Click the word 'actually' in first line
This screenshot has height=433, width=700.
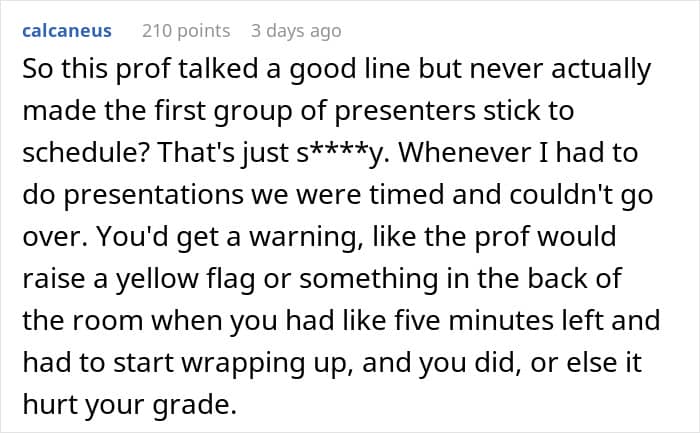coord(601,69)
